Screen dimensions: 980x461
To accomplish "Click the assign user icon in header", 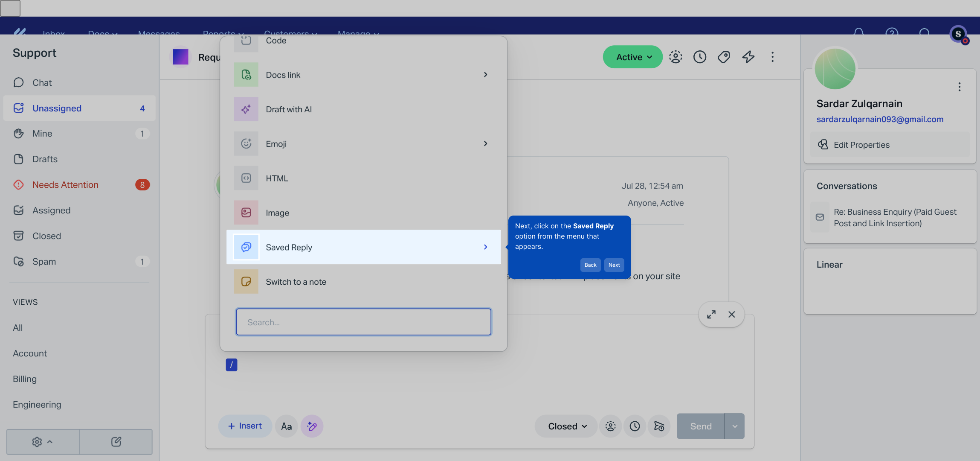I will pyautogui.click(x=676, y=57).
